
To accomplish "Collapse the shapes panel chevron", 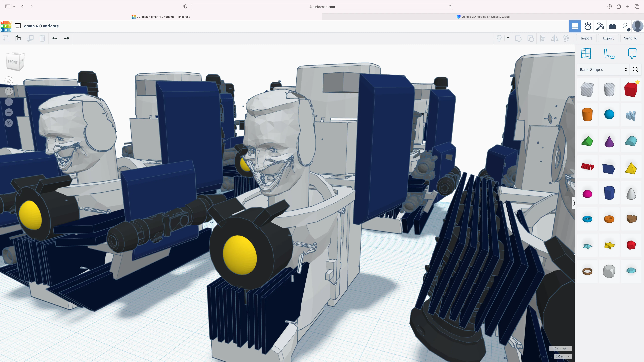I will [x=574, y=203].
